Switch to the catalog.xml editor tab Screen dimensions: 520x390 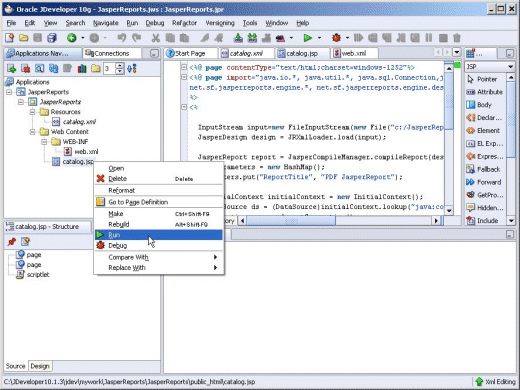pyautogui.click(x=246, y=53)
